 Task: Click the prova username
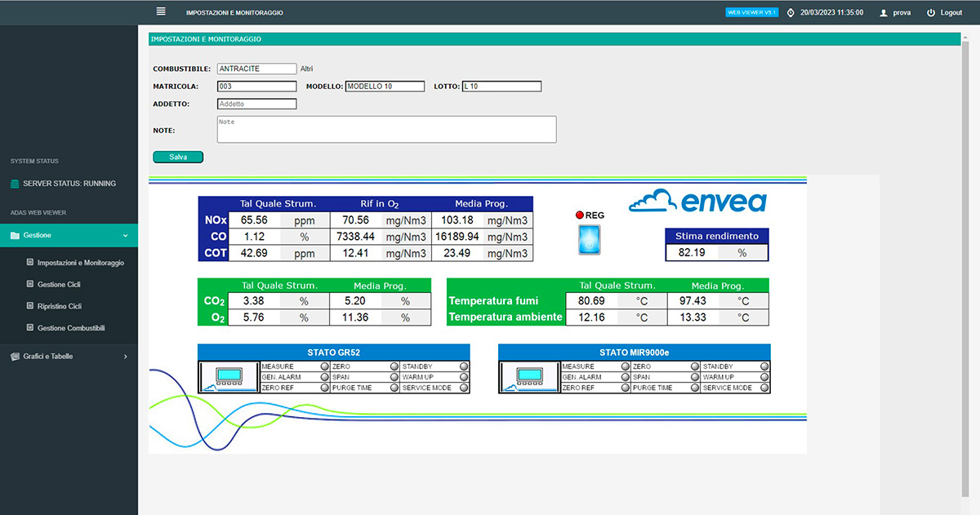click(x=902, y=13)
